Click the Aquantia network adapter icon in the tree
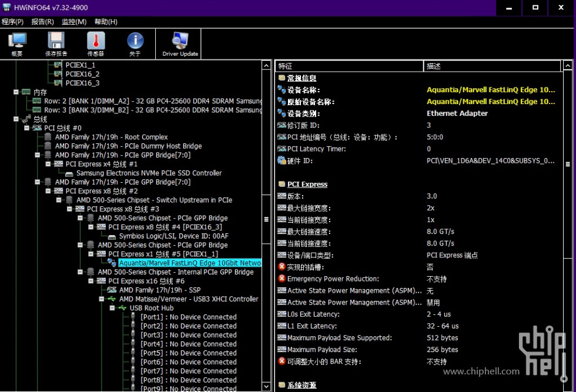The width and height of the screenshot is (576, 392). click(112, 262)
